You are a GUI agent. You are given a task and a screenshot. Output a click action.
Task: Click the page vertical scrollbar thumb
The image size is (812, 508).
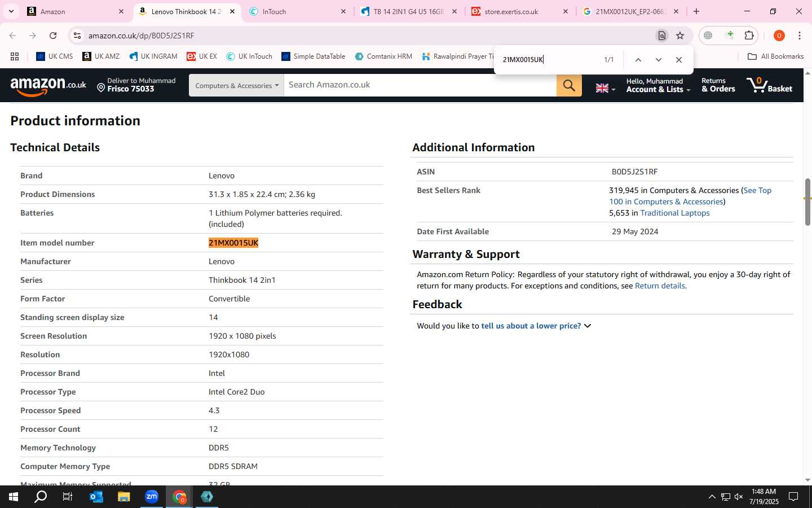point(807,202)
